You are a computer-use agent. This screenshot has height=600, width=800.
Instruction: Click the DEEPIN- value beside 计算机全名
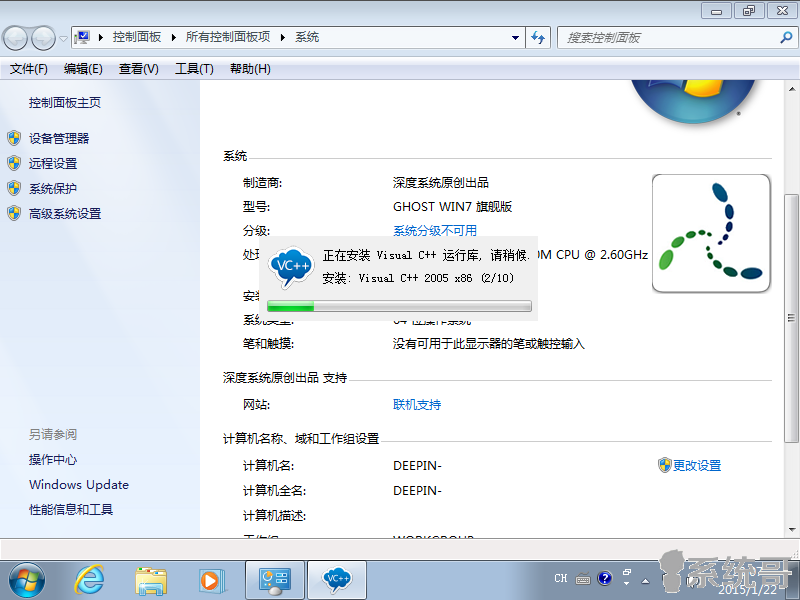coord(417,491)
